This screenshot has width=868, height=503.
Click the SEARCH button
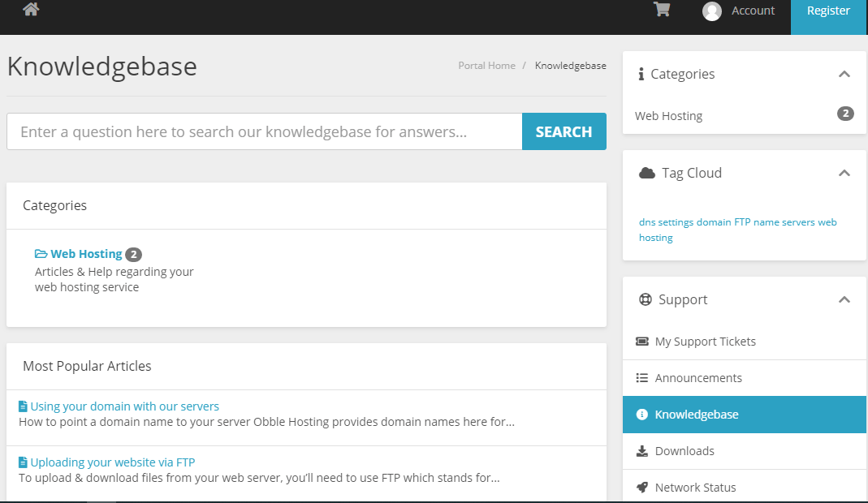point(564,131)
